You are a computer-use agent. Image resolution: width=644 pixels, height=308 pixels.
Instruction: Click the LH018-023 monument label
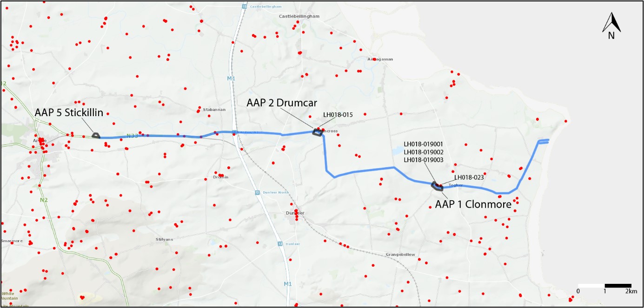(x=469, y=177)
